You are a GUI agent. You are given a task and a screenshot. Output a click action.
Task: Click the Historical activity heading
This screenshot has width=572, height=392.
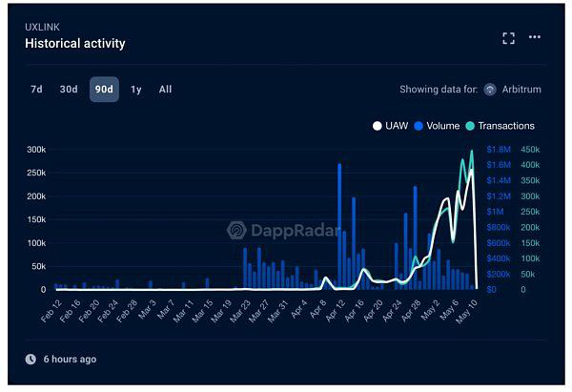click(x=74, y=43)
